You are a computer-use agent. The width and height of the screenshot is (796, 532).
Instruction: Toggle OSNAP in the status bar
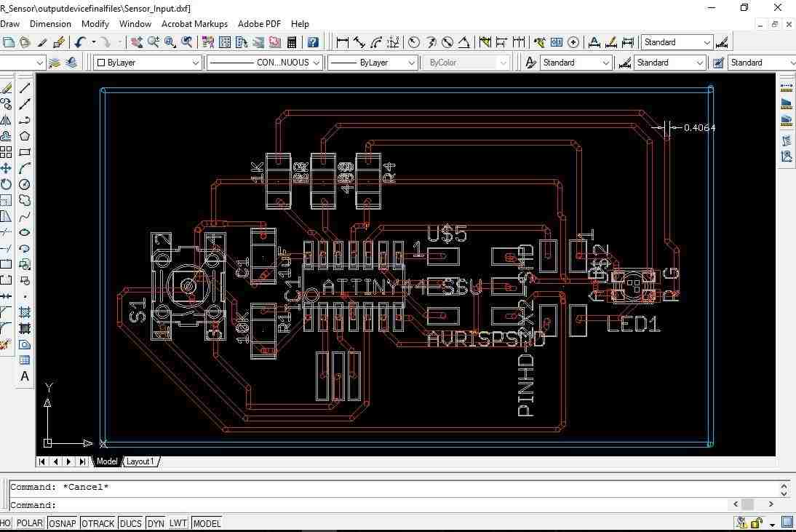[63, 523]
